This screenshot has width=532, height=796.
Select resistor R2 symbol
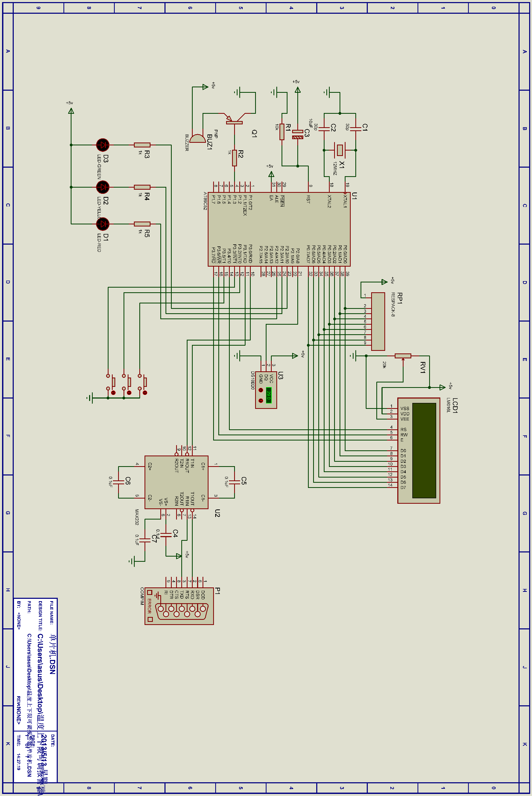click(234, 158)
